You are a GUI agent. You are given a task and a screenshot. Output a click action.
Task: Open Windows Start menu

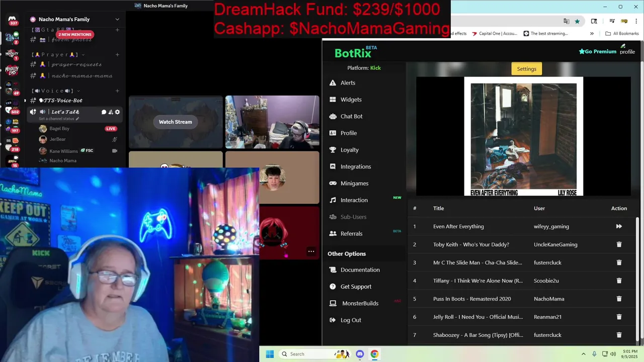(x=270, y=354)
